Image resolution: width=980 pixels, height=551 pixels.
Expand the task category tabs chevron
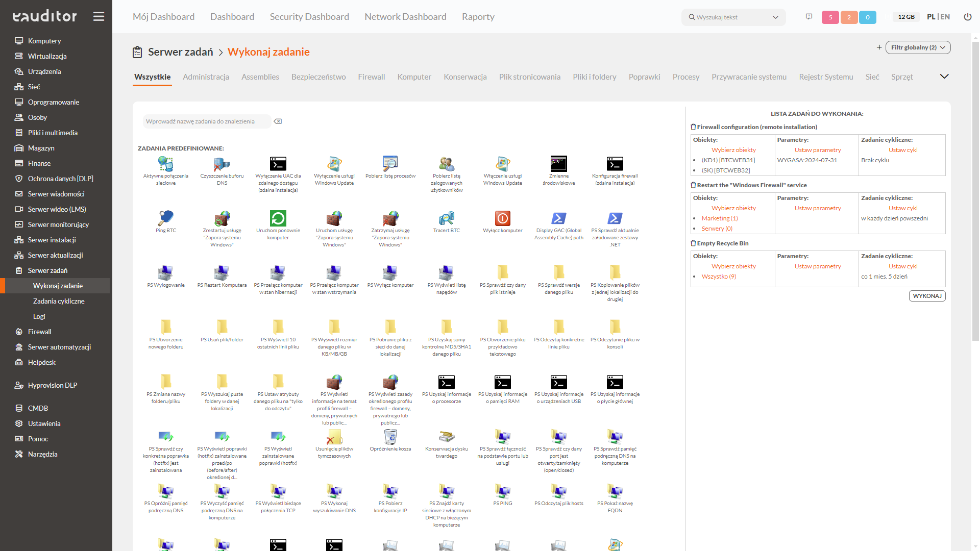[944, 77]
